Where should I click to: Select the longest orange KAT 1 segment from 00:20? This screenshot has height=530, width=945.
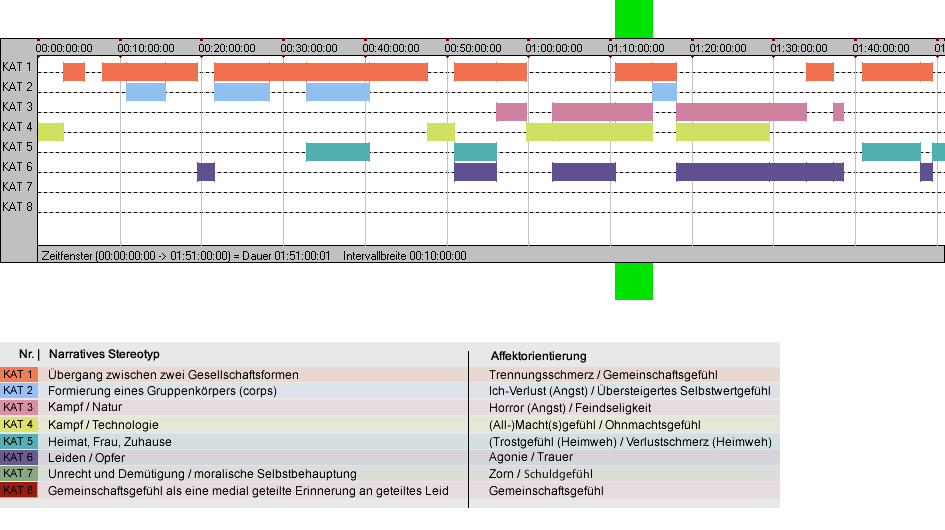(321, 72)
